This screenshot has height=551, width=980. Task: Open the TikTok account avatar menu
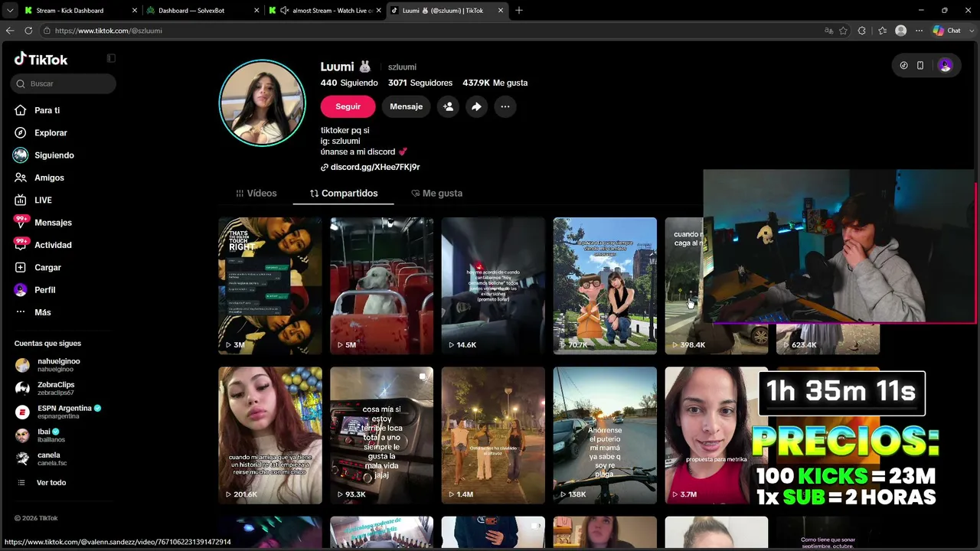(x=945, y=66)
